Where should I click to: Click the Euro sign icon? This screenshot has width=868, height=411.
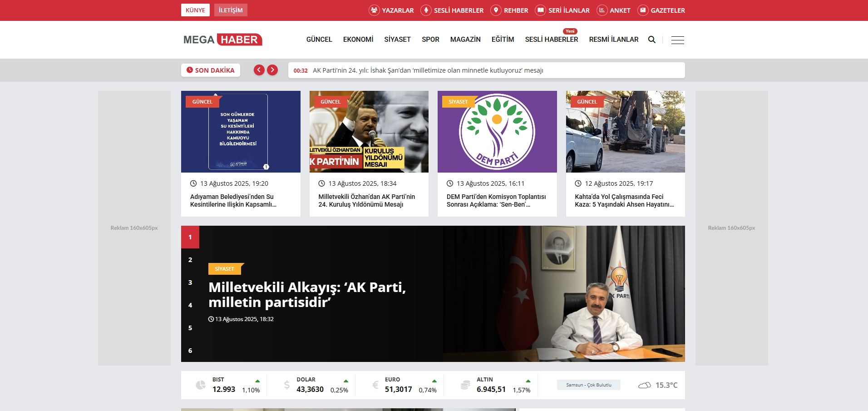coord(375,385)
